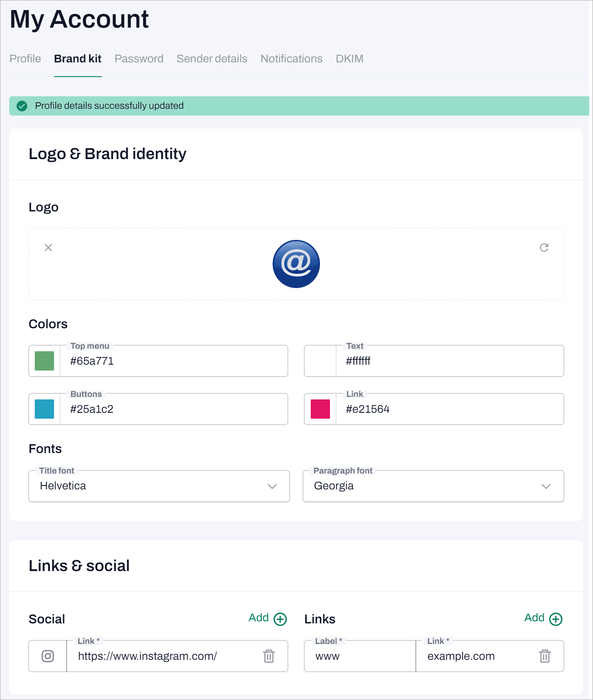The width and height of the screenshot is (593, 700).
Task: Edit the Top menu hex value #65a771
Action: pyautogui.click(x=174, y=361)
